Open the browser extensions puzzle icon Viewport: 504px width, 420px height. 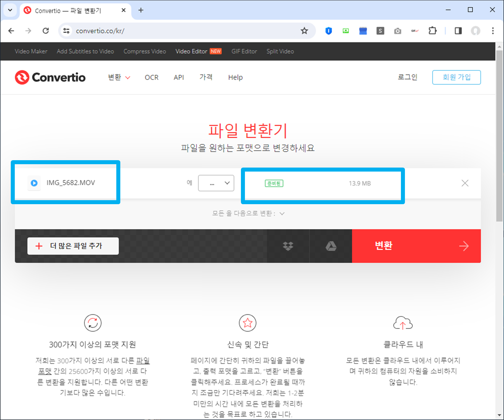coord(432,31)
